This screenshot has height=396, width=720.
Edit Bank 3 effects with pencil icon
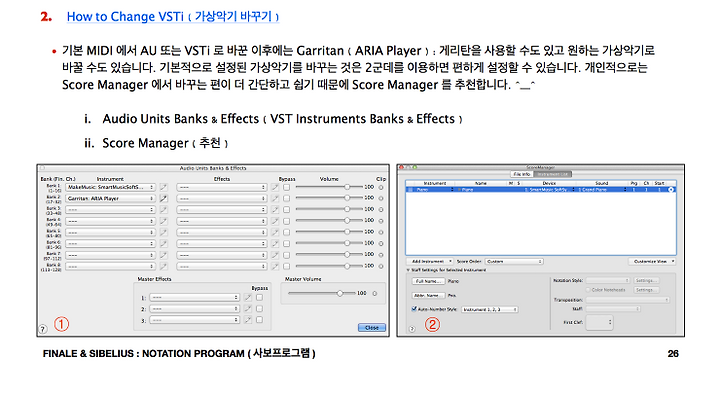(x=275, y=209)
